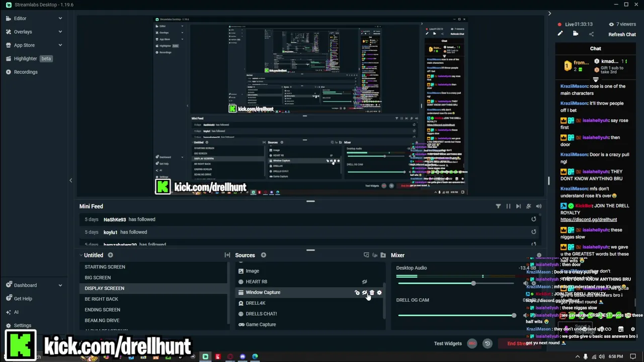
Task: Open the audio source icon in Sources header
Action: (x=374, y=255)
